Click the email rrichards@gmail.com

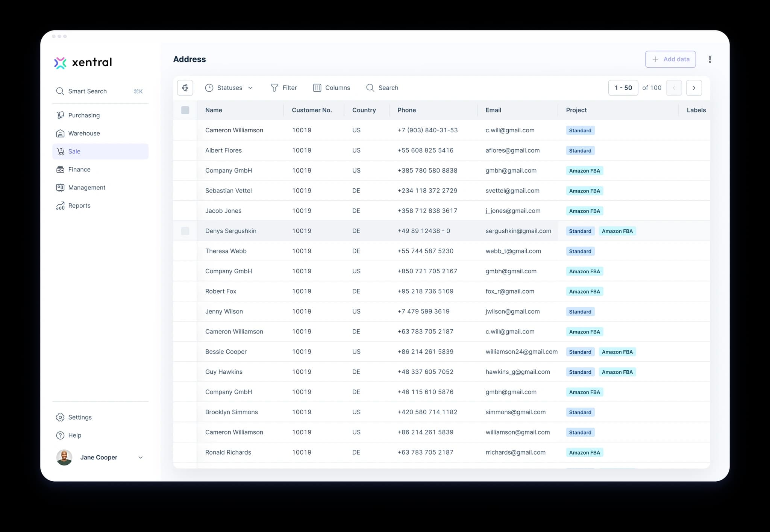coord(515,452)
